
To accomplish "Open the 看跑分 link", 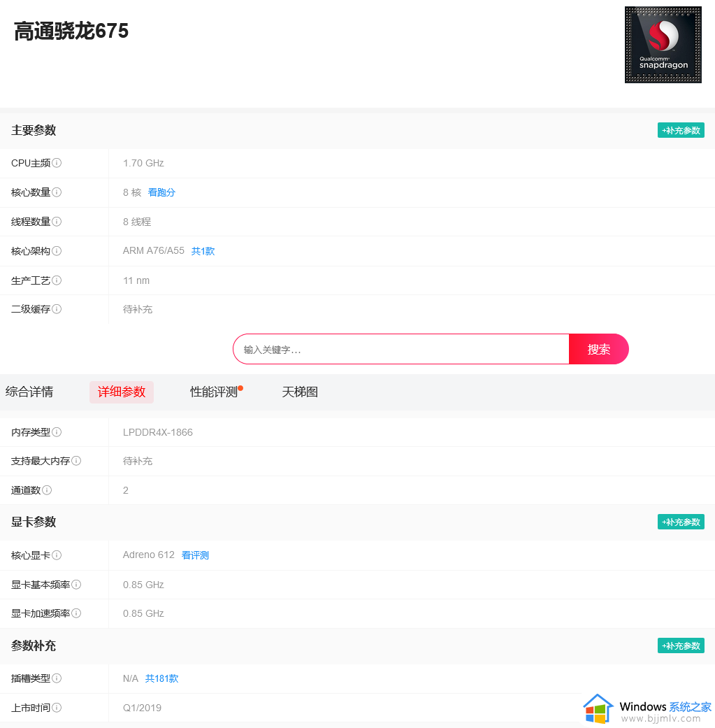I will click(161, 192).
